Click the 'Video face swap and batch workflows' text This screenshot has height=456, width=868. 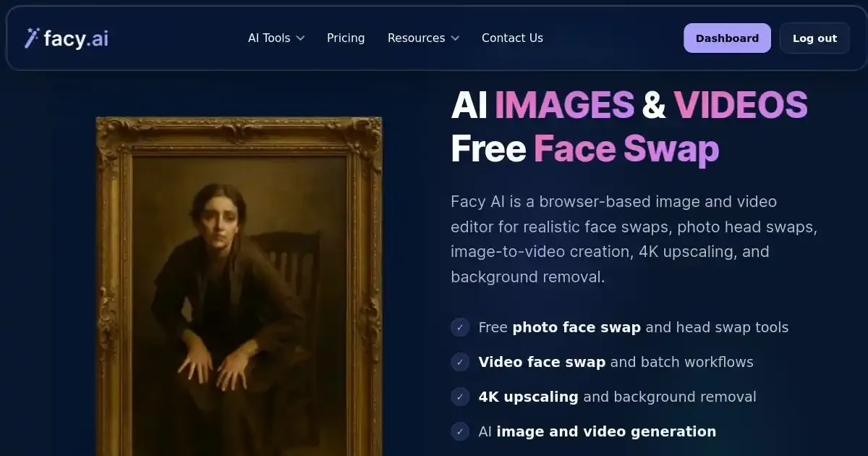point(616,362)
